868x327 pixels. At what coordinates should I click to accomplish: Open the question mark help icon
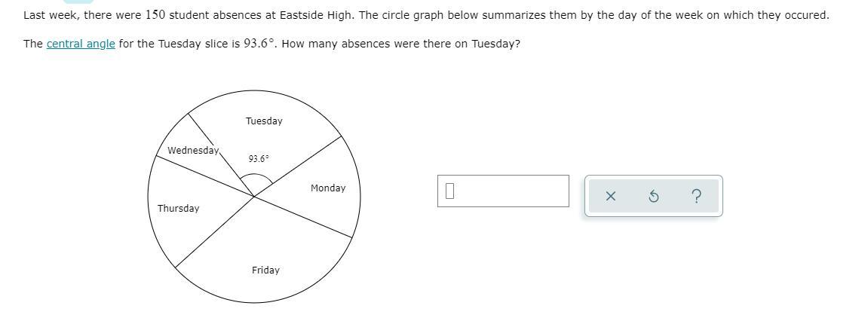tap(696, 196)
